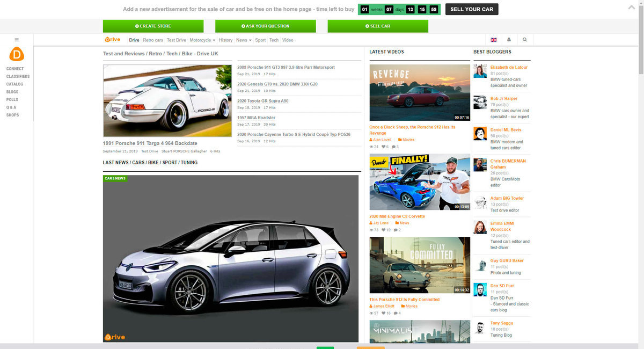Open the 2020 Genesis G70 vs. BMW 330i article
Screen dimensions: 644x349
(277, 84)
